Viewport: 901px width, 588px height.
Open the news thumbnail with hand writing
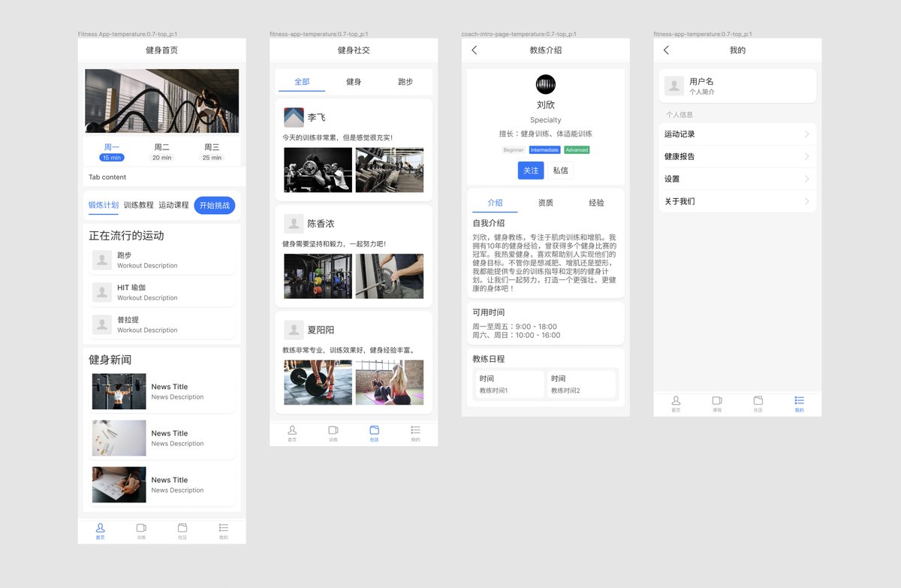(x=119, y=485)
